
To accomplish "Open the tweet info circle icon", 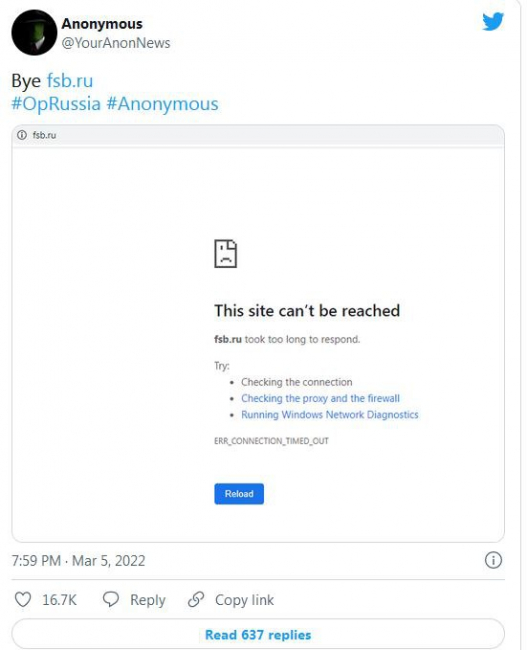I will [x=493, y=560].
